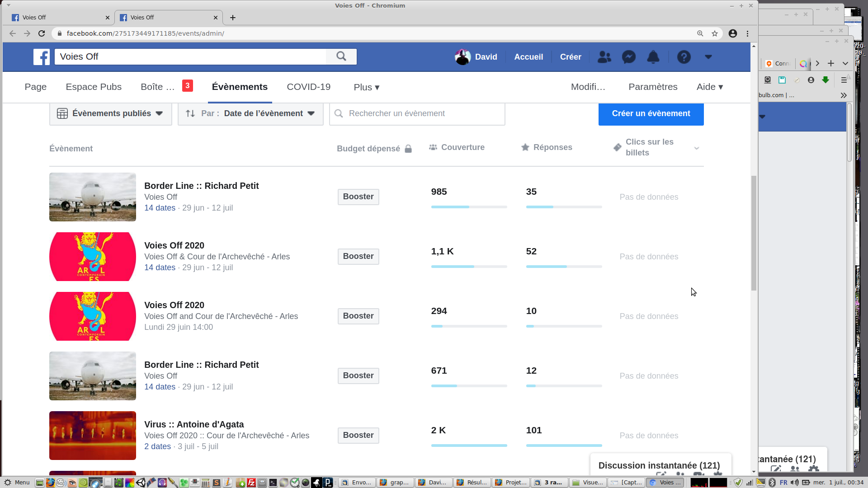Image resolution: width=868 pixels, height=488 pixels.
Task: Reload the page in Chromium
Action: pyautogui.click(x=42, y=33)
